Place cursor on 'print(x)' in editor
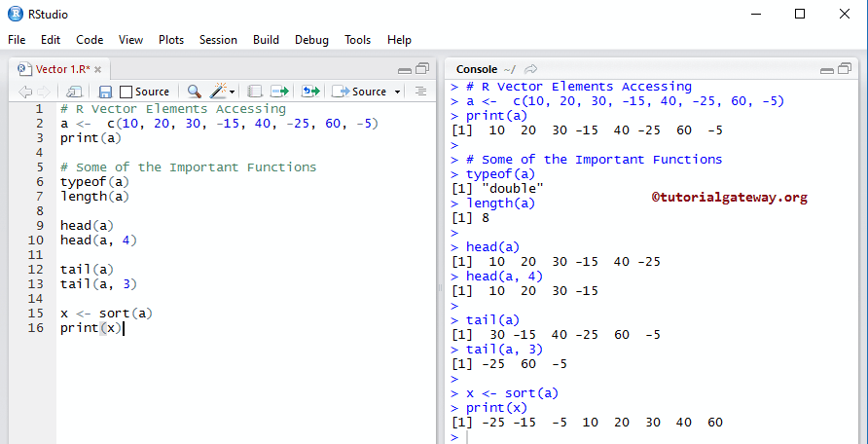The width and height of the screenshot is (868, 444). pyautogui.click(x=90, y=328)
